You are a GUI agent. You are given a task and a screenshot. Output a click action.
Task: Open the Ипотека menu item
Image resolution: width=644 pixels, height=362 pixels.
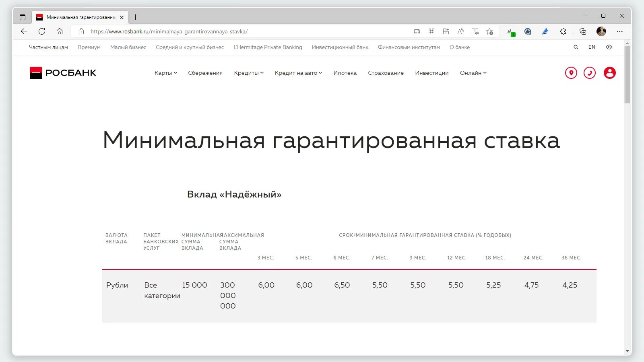point(345,73)
